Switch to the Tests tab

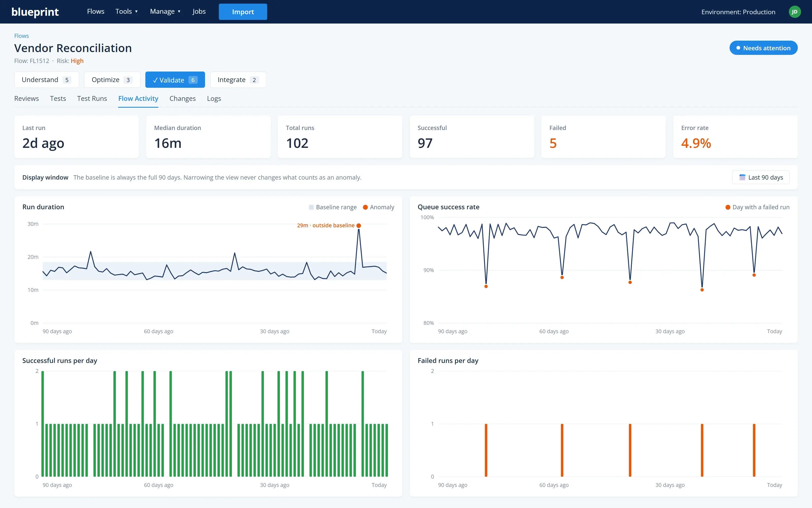[58, 99]
